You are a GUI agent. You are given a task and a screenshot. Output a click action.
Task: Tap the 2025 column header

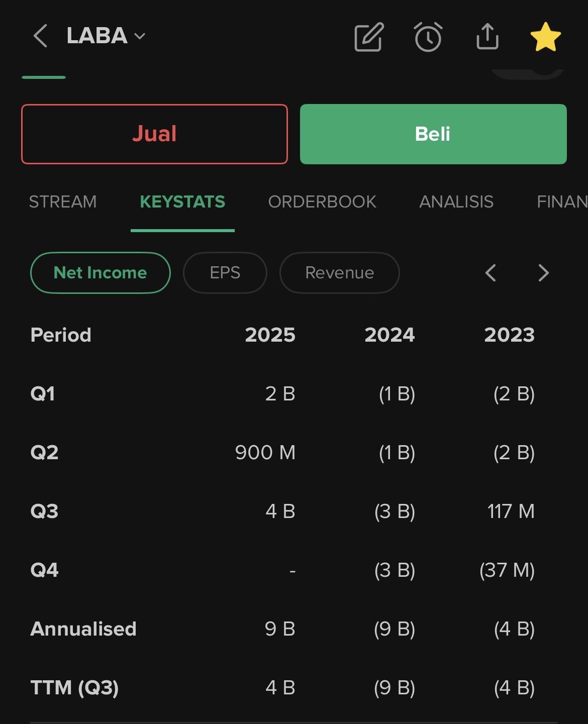click(x=270, y=335)
